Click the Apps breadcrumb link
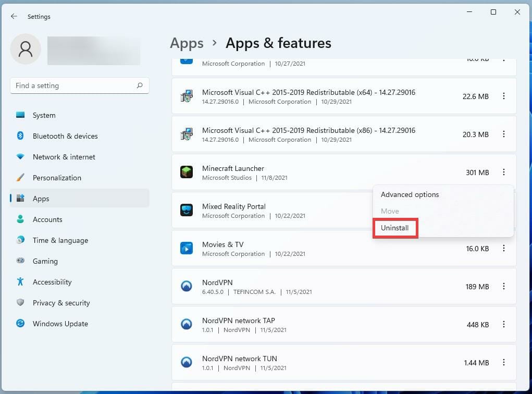This screenshot has height=394, width=532. [187, 43]
